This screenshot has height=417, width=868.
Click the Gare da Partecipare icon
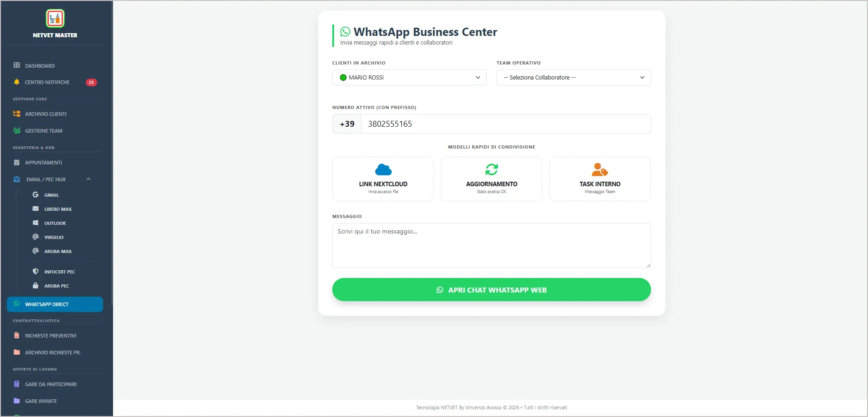[x=17, y=384]
